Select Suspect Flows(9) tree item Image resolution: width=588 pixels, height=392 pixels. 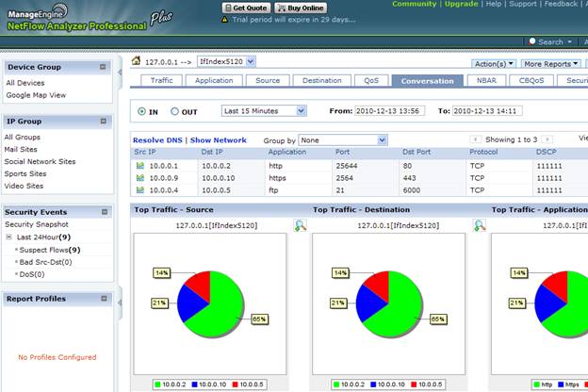click(x=50, y=250)
